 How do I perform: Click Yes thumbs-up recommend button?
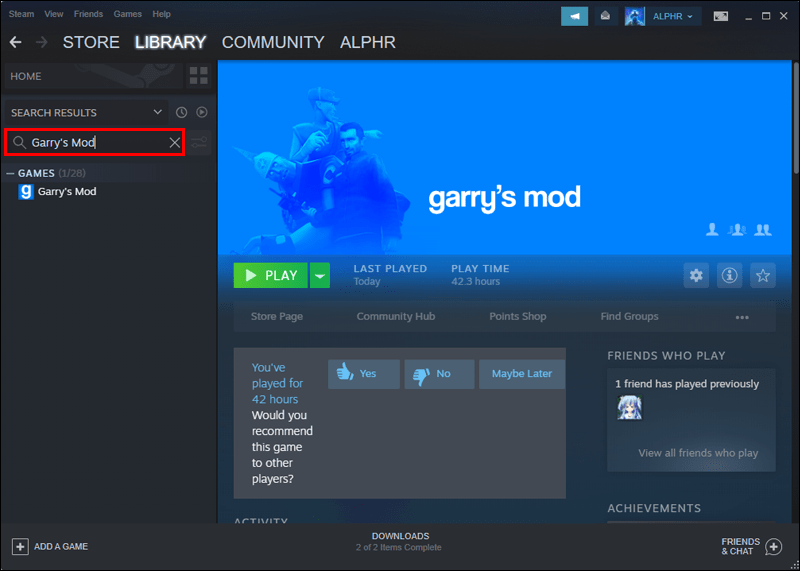click(x=364, y=374)
